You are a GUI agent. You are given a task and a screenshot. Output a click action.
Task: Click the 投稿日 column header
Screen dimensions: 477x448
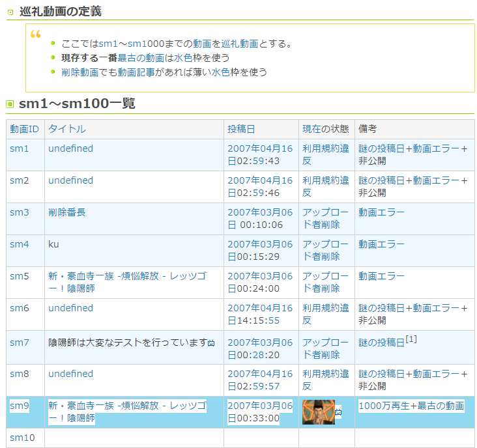pos(241,129)
